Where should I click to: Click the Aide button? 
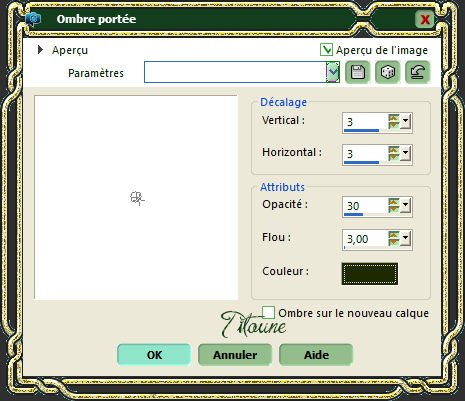[x=316, y=355]
